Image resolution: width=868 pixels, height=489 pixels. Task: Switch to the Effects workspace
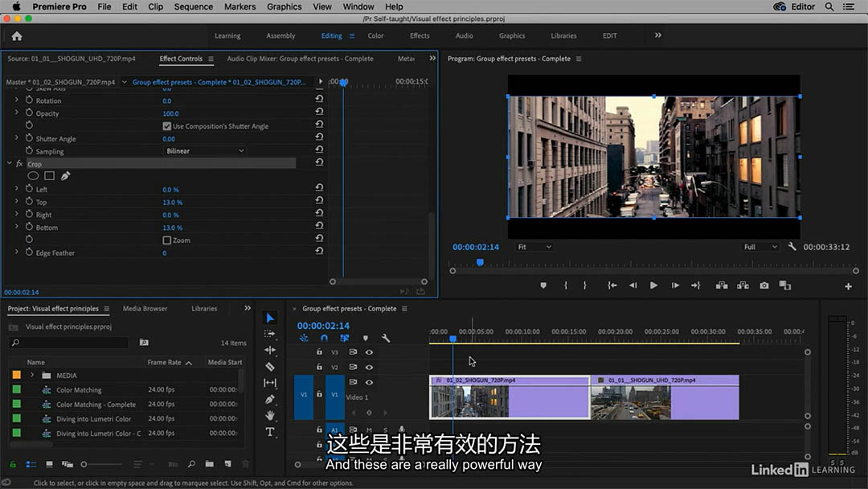[x=420, y=35]
